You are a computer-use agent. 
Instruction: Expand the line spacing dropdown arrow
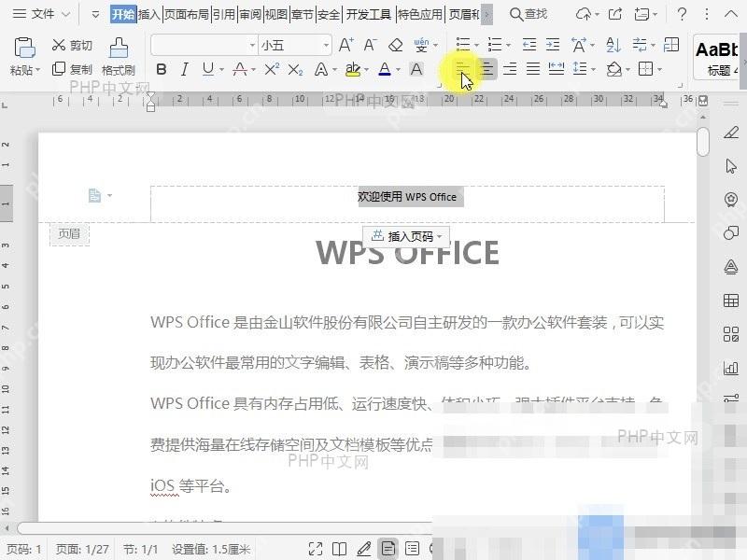[x=594, y=70]
